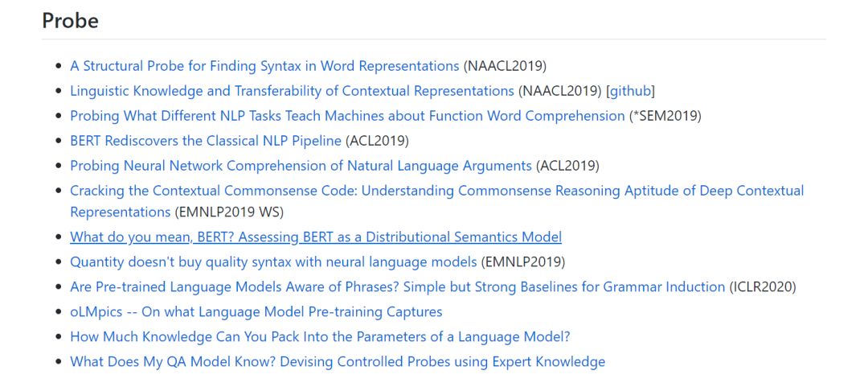This screenshot has width=868, height=383.
Task: Click the (ICLR2020) venue label
Action: [763, 287]
